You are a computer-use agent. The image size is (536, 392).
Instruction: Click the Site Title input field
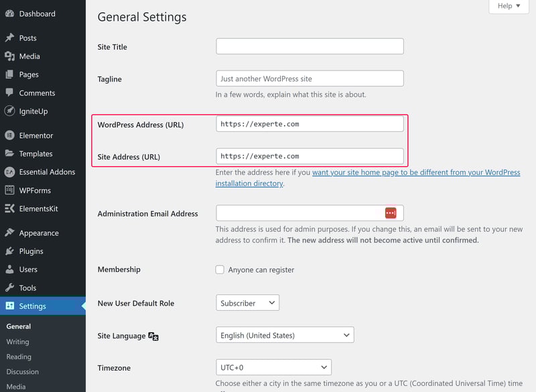[310, 46]
